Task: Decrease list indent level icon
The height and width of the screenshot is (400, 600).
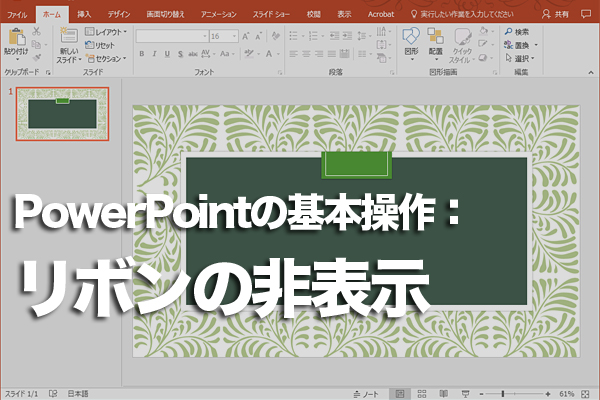Action: click(x=334, y=36)
